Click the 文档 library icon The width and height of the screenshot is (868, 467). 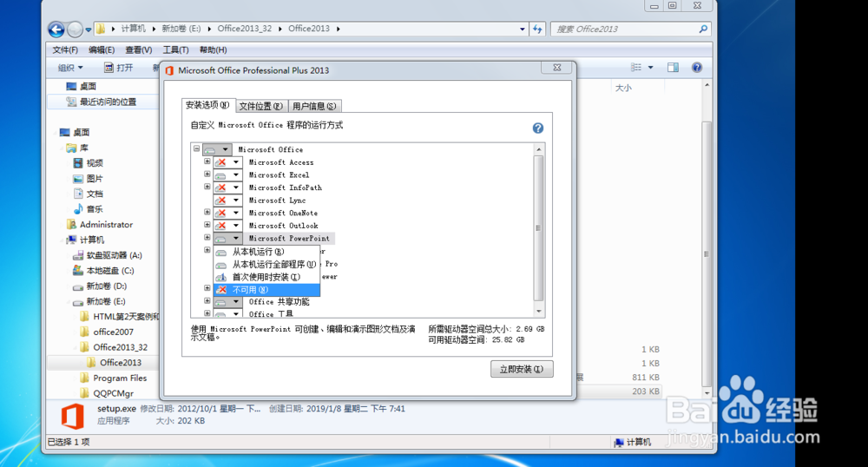(78, 194)
